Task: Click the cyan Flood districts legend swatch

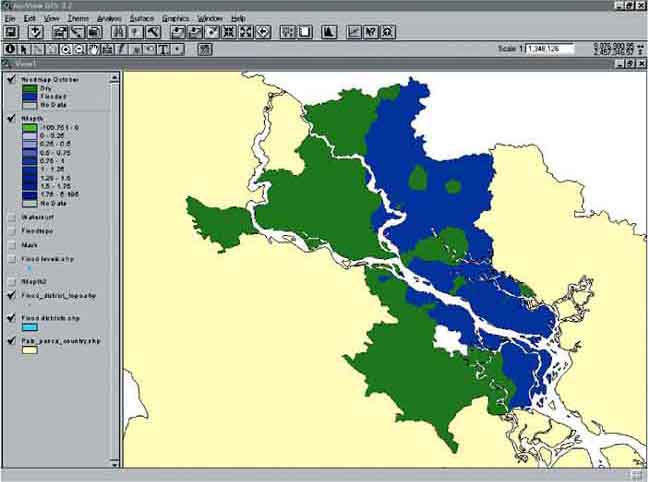Action: 30,327
